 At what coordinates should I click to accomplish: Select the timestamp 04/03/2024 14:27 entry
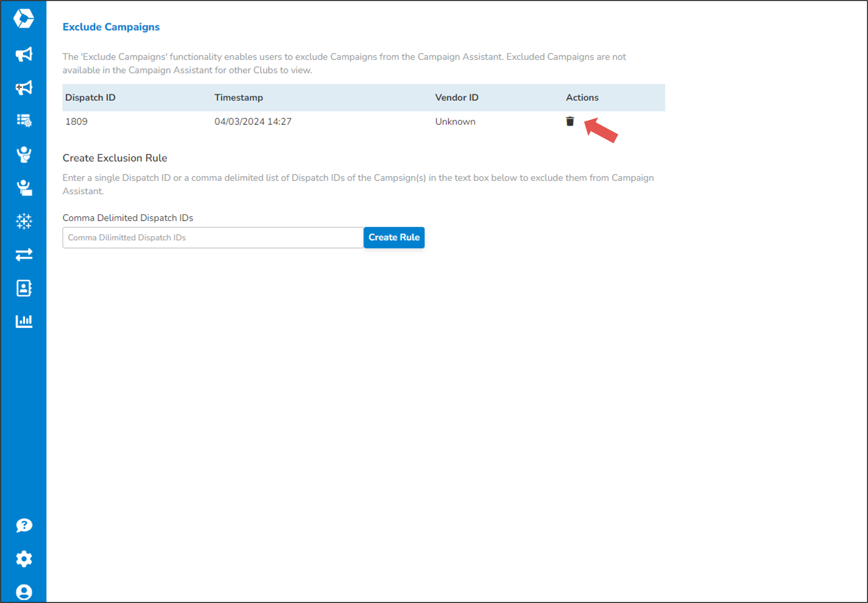253,121
